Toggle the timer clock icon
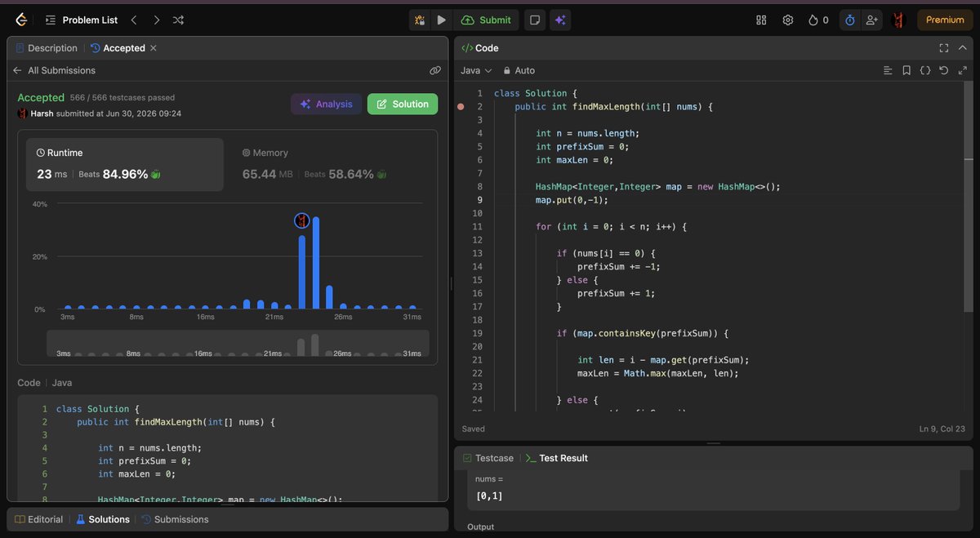Screen dimensions: 980x538 pos(849,20)
